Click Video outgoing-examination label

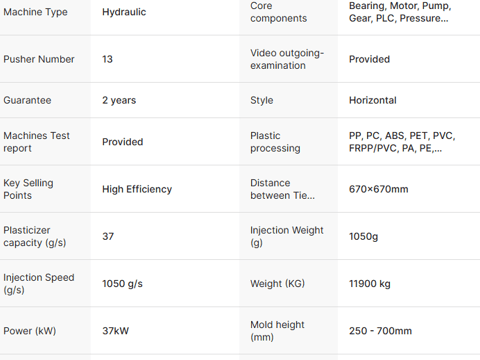[287, 59]
